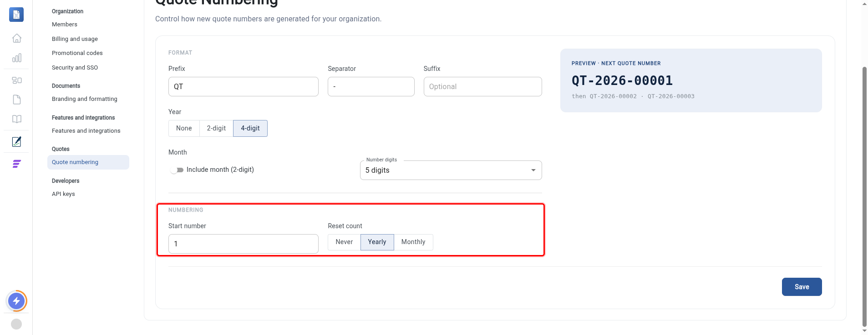Set reset count to Monthly
Viewport: 868px width, 335px height.
(413, 242)
